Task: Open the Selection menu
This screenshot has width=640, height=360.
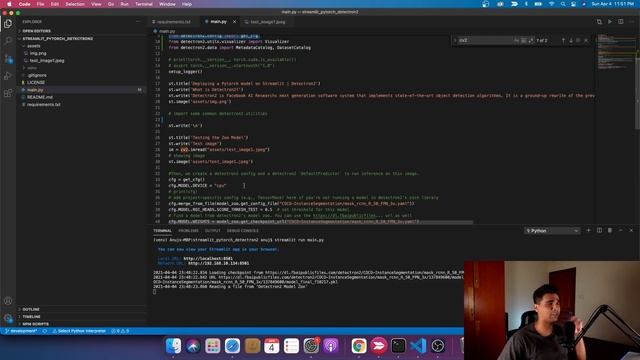Action: coord(75,4)
